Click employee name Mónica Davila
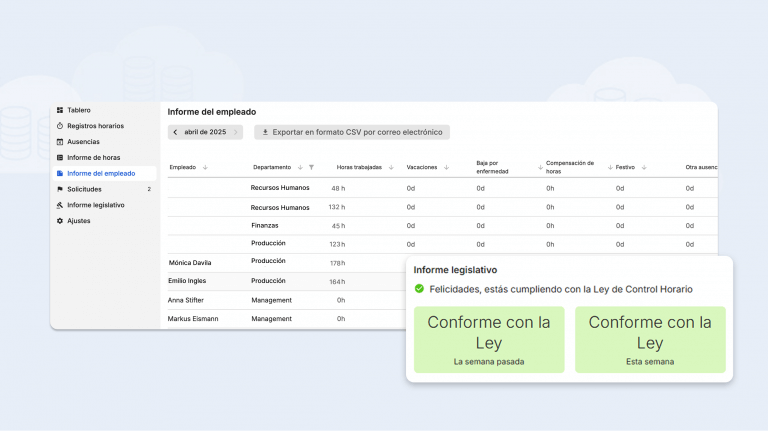This screenshot has width=768, height=431. [x=190, y=263]
